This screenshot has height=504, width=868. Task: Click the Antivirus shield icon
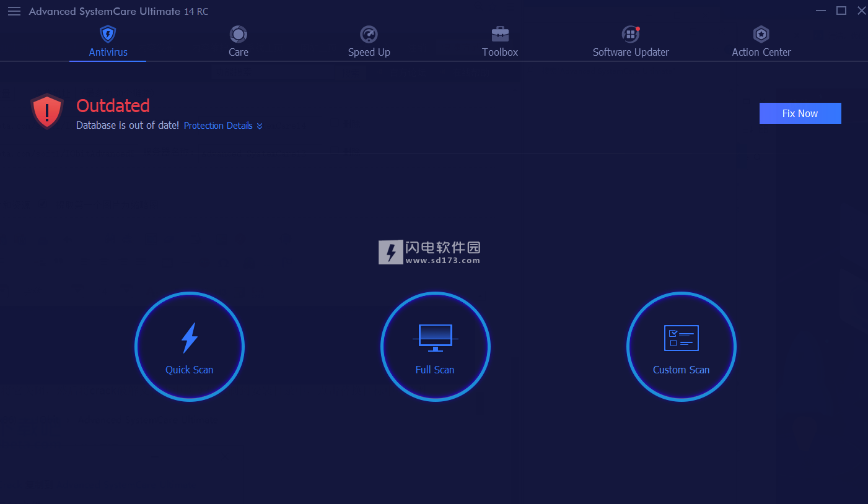coord(108,33)
